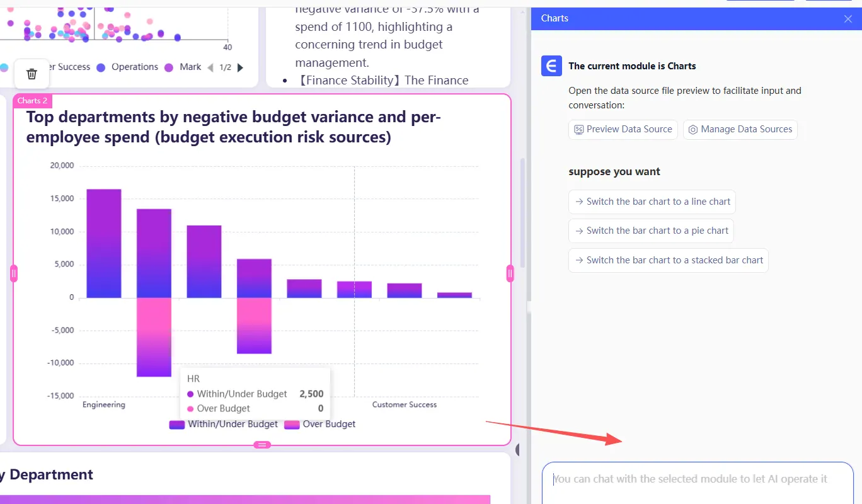Click the 'suppose you want' heading
Viewport: 862px width, 504px height.
tap(614, 172)
